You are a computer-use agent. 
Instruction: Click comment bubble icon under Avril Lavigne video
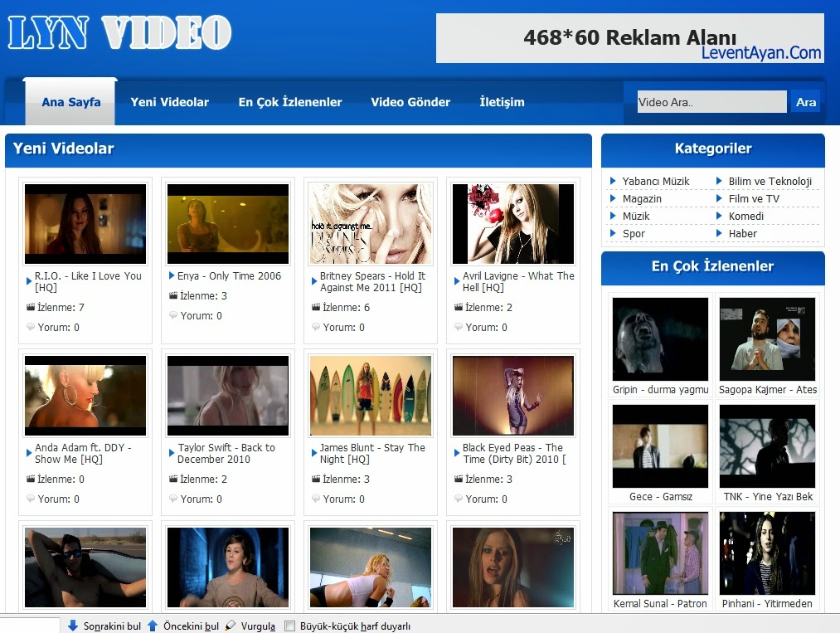[459, 326]
